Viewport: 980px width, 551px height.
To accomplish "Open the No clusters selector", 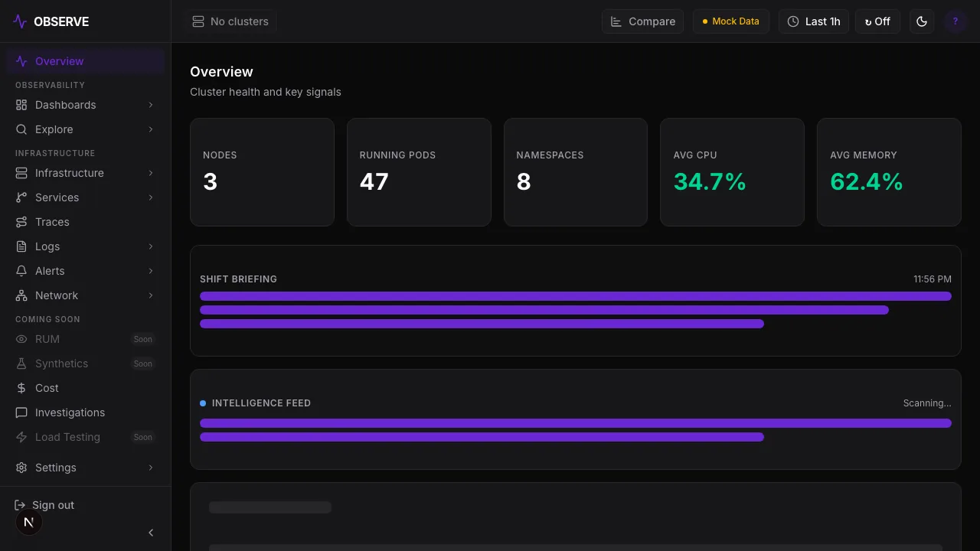I will (x=230, y=21).
